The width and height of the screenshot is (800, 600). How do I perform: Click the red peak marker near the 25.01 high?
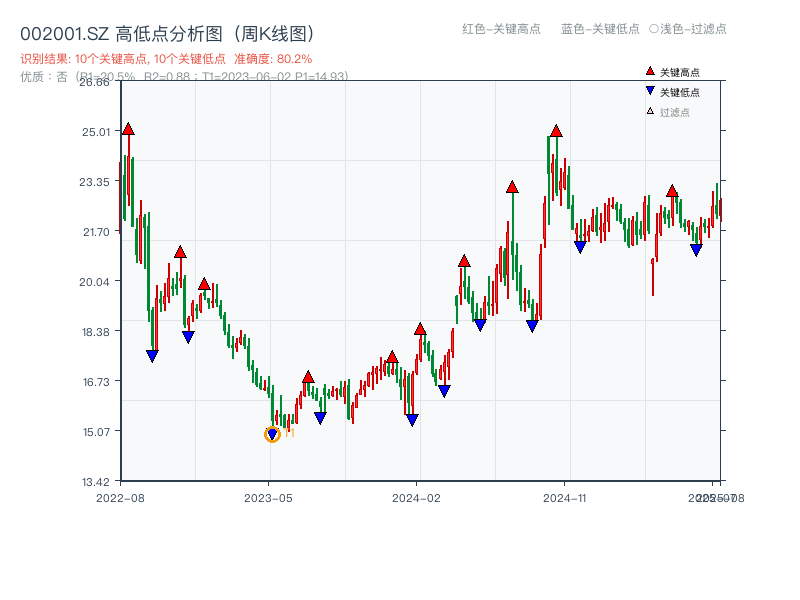[128, 128]
